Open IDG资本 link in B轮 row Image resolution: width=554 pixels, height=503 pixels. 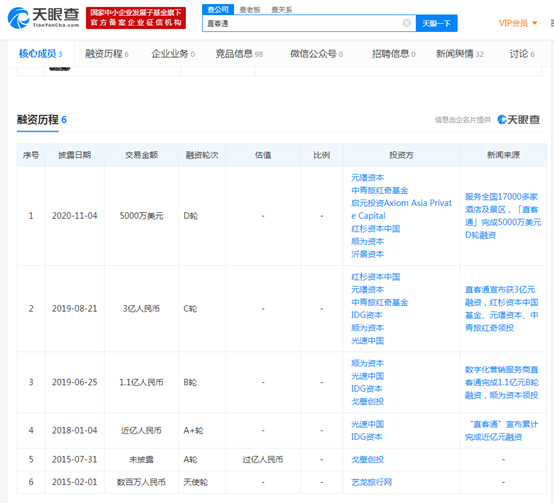pos(367,389)
